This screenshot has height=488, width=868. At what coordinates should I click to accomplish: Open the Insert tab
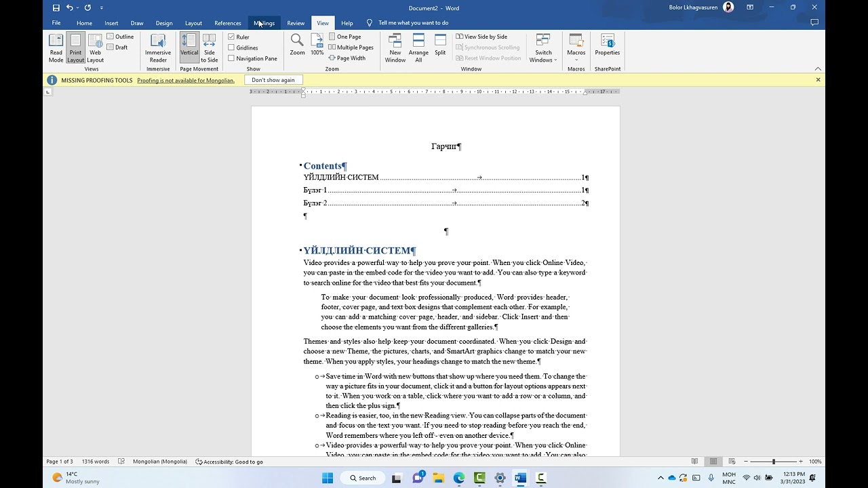pyautogui.click(x=111, y=23)
